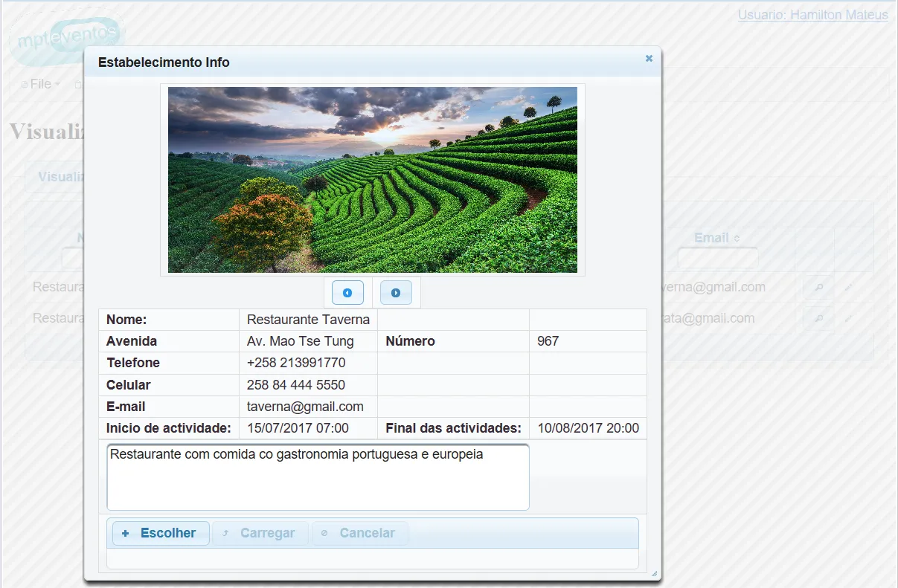Screen dimensions: 898x588
Task: Sort the background table by Email
Action: coord(717,238)
